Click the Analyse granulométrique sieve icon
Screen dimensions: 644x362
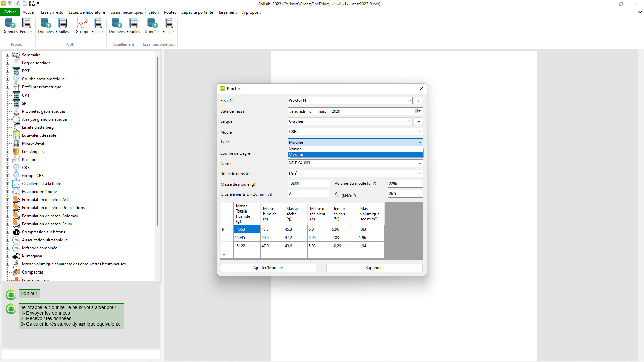[x=16, y=119]
